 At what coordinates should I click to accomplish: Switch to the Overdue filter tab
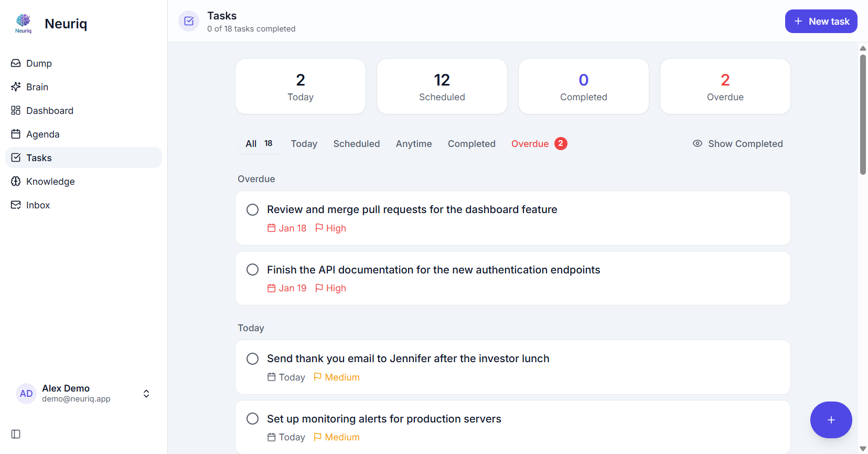[530, 143]
